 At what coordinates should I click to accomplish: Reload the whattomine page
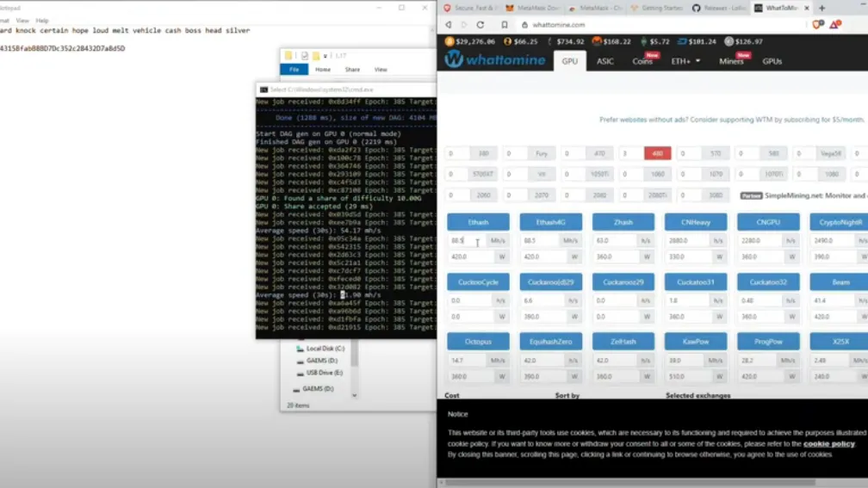480,25
